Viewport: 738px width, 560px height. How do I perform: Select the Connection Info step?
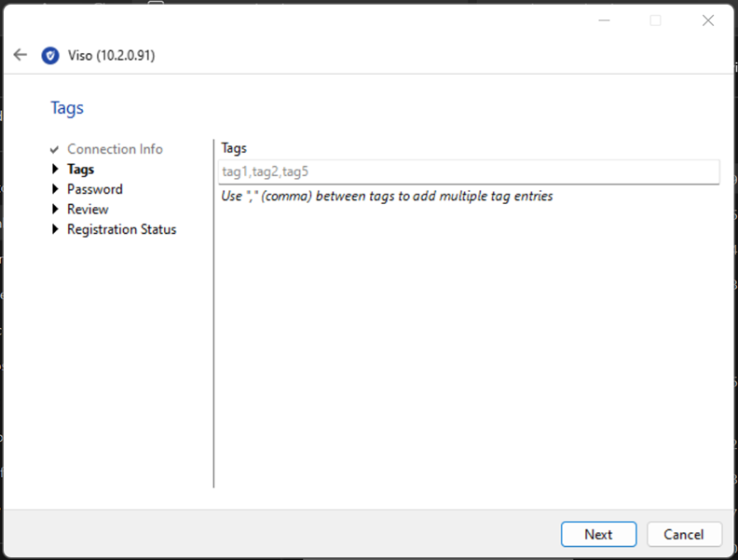pos(115,149)
